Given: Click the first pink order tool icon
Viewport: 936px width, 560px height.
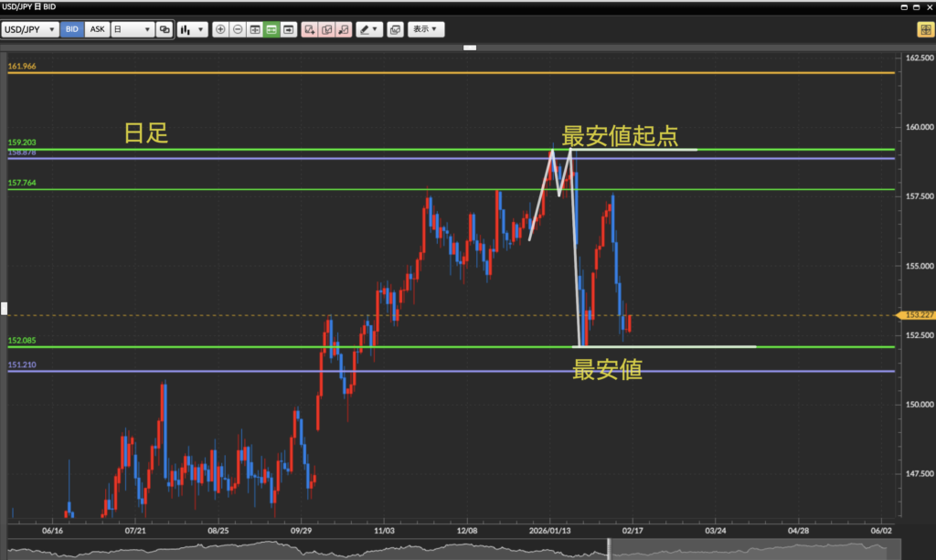Looking at the screenshot, I should click(x=309, y=29).
